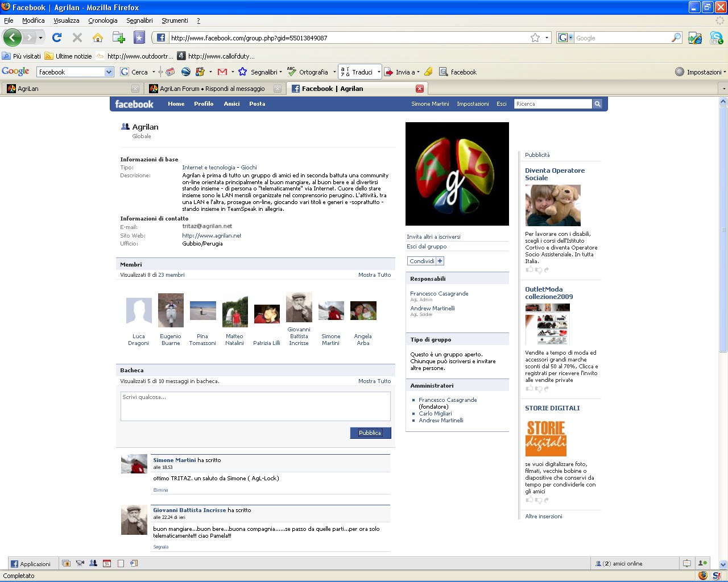Click the Elimina link under Simone Martini's post
Screen dimensions: 728x582
[x=160, y=490]
